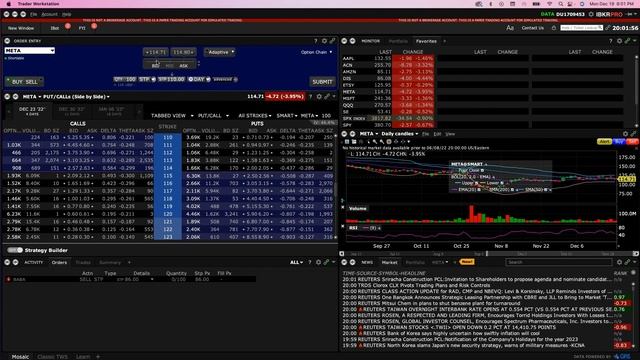Click Monitor panel vertical scrollbar
Screen dimensions: 640x360
click(x=636, y=91)
